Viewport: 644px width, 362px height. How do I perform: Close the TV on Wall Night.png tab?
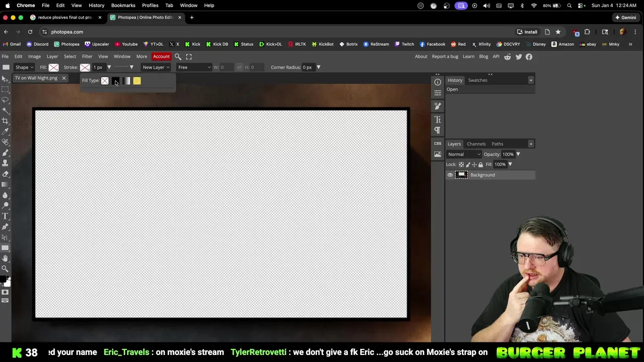pos(64,78)
